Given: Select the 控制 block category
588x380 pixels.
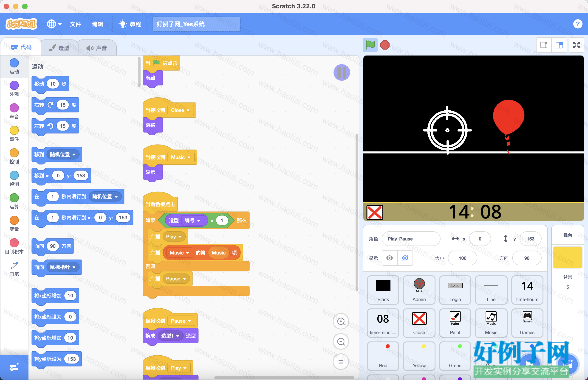Looking at the screenshot, I should pos(14,156).
